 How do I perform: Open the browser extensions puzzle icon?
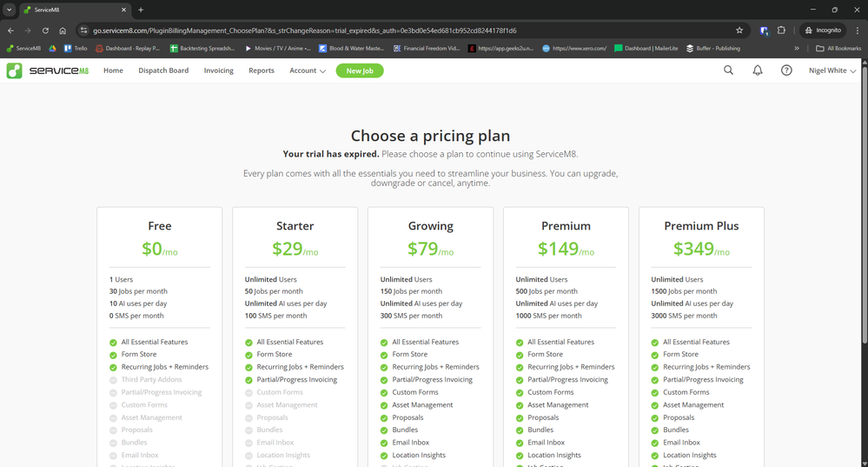781,30
